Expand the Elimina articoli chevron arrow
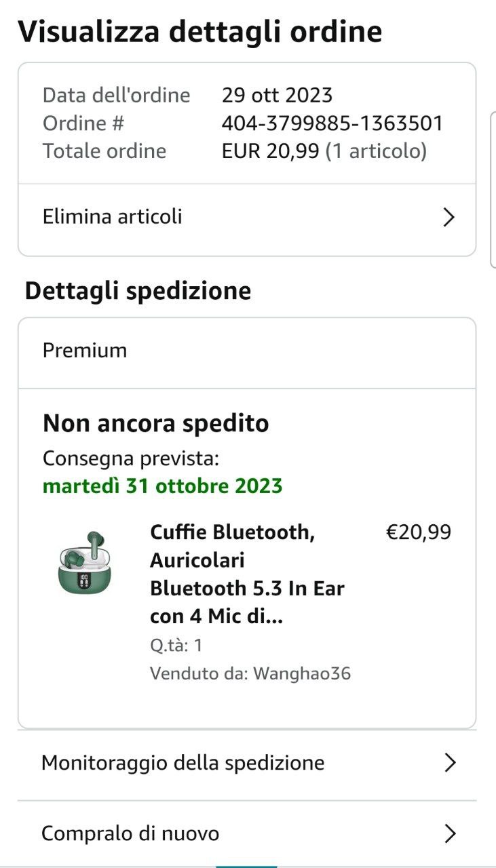The width and height of the screenshot is (496, 868). pos(448,217)
